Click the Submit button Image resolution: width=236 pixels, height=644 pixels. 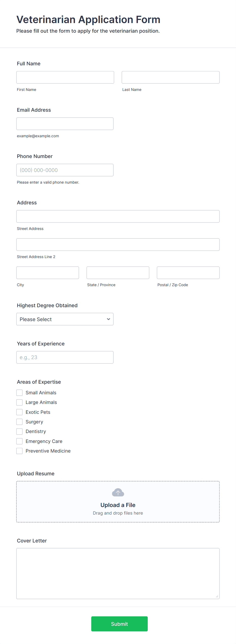pos(120,624)
